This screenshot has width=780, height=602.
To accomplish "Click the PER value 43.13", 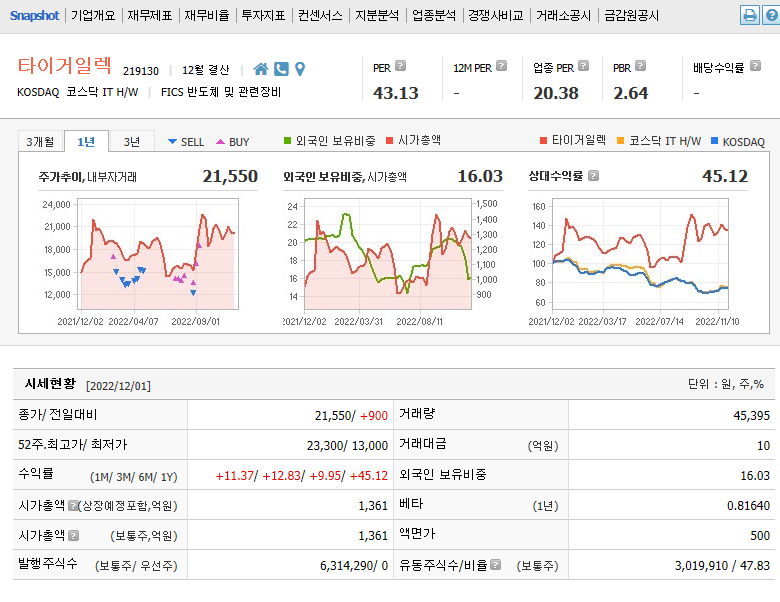I will 395,93.
